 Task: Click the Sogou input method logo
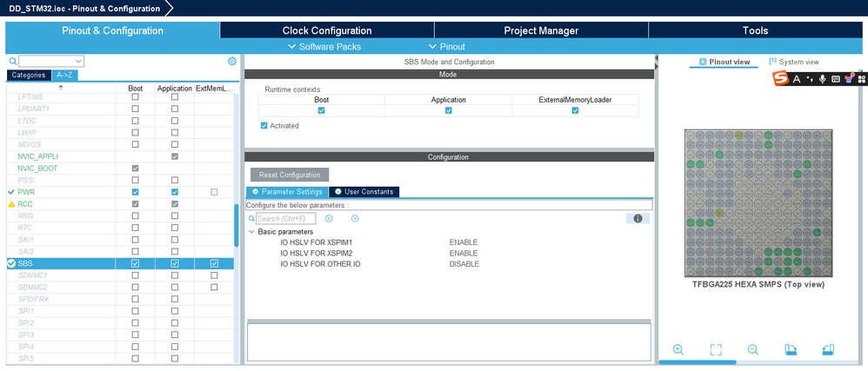click(x=780, y=79)
